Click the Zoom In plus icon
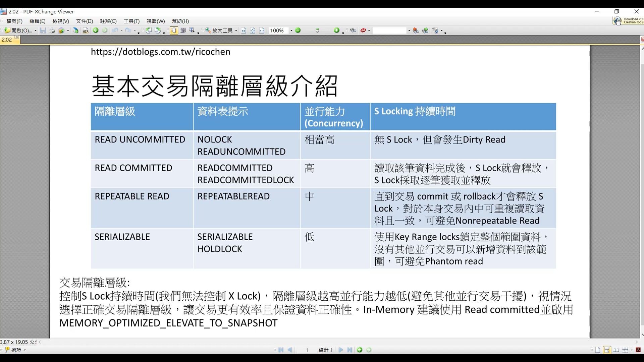 (336, 31)
